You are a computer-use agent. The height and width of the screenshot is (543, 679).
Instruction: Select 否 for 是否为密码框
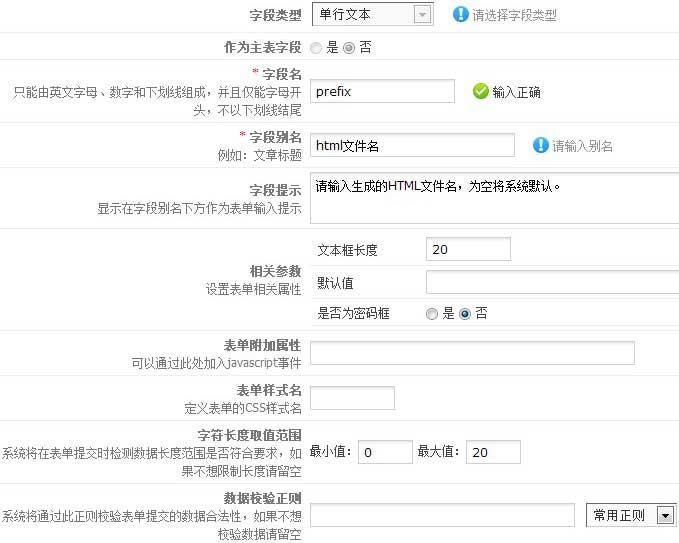point(465,314)
